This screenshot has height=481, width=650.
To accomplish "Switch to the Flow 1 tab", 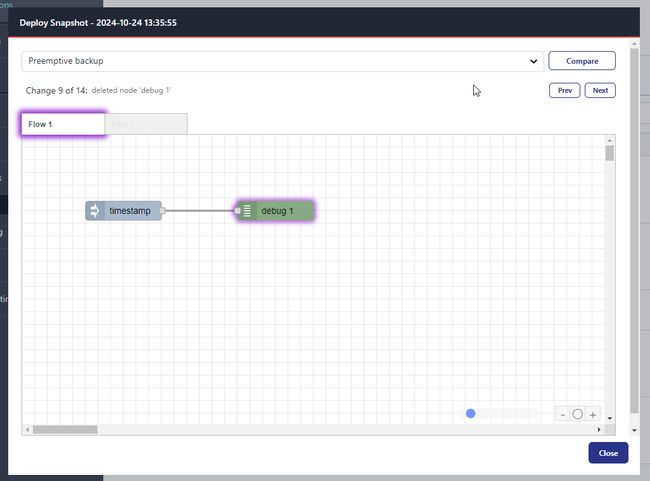I will [63, 124].
